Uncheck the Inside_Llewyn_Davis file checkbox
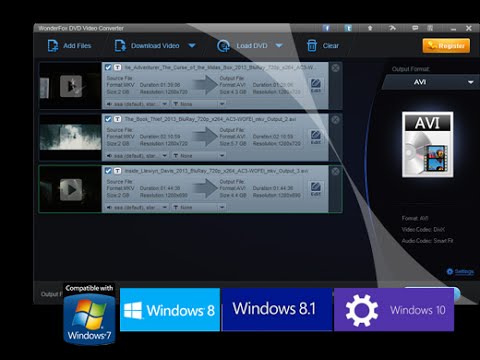This screenshot has width=480, height=360. pos(108,171)
